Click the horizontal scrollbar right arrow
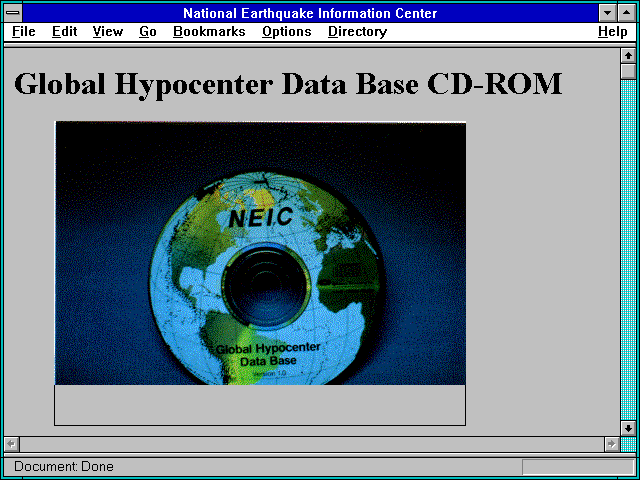This screenshot has height=480, width=640. [x=611, y=444]
